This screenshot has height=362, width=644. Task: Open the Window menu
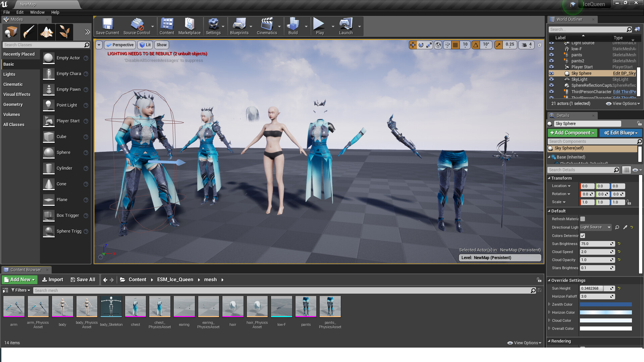tap(37, 12)
